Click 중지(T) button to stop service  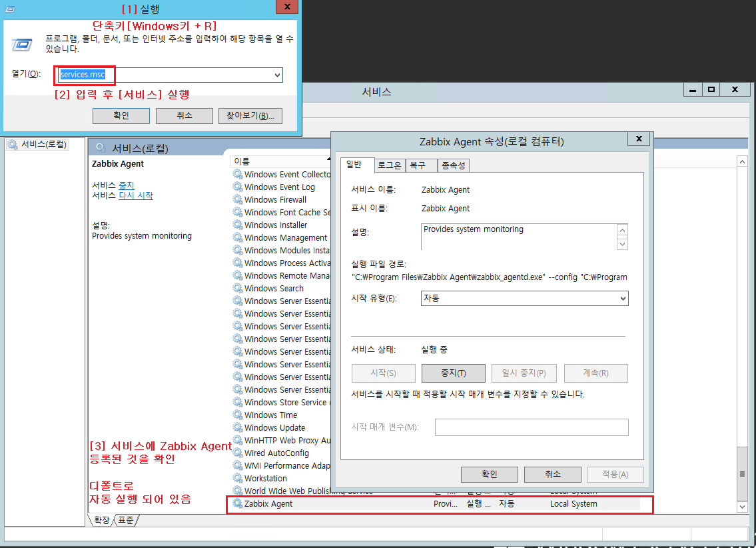click(x=453, y=373)
